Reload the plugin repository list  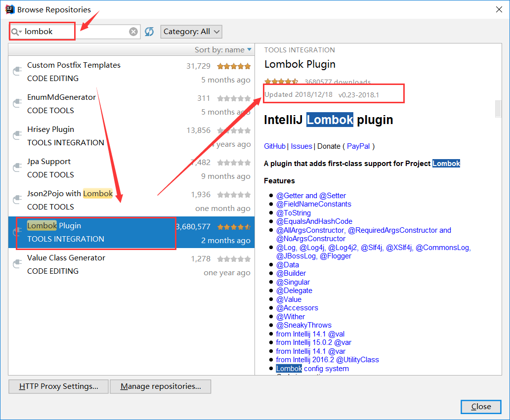[149, 32]
